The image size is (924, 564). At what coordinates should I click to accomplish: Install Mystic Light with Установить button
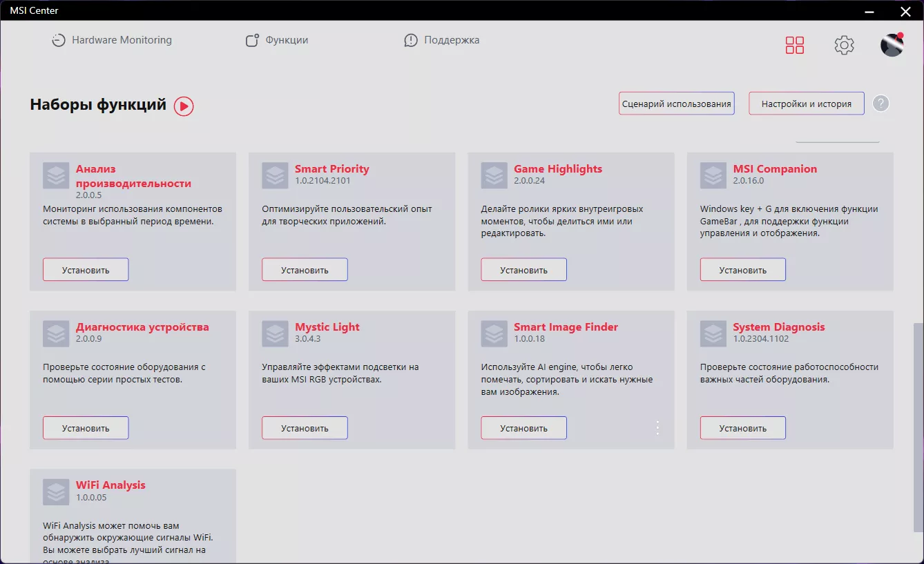click(x=305, y=428)
